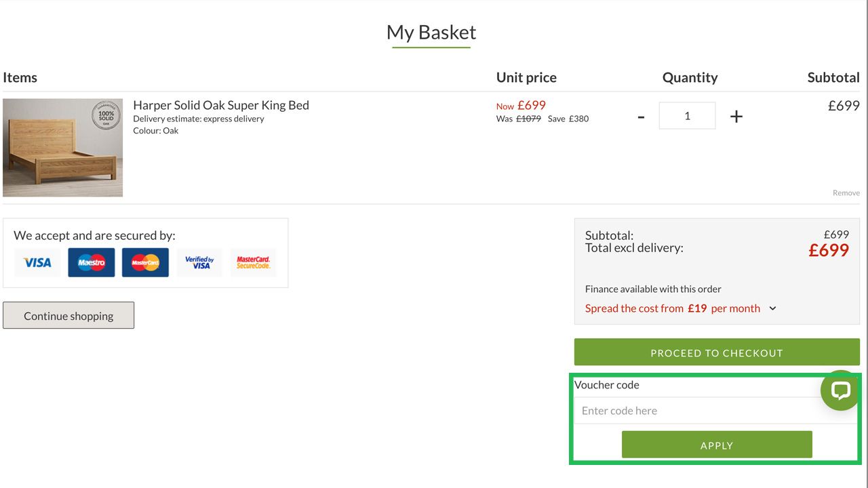Remove the bed from the basket
868x488 pixels.
coord(846,193)
